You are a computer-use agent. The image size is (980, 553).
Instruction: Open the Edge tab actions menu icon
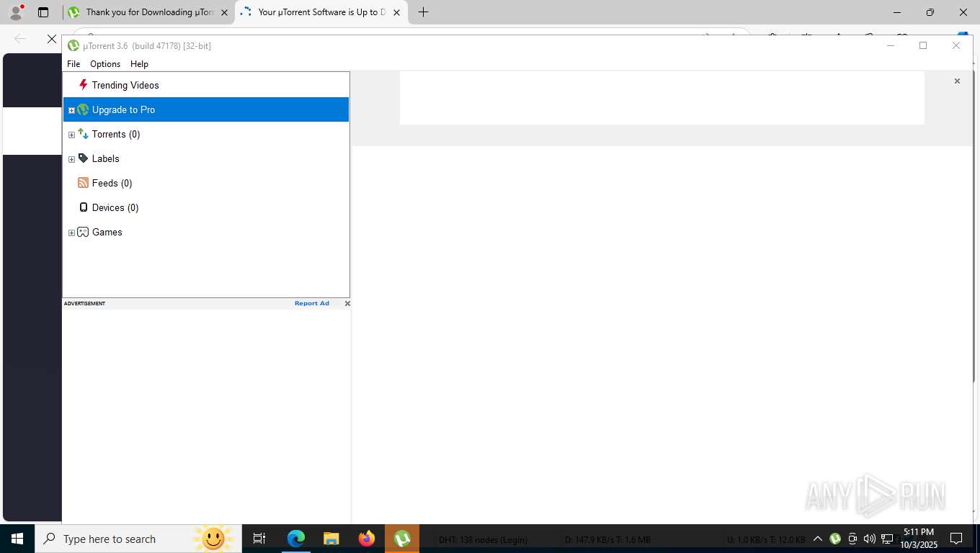tap(43, 12)
